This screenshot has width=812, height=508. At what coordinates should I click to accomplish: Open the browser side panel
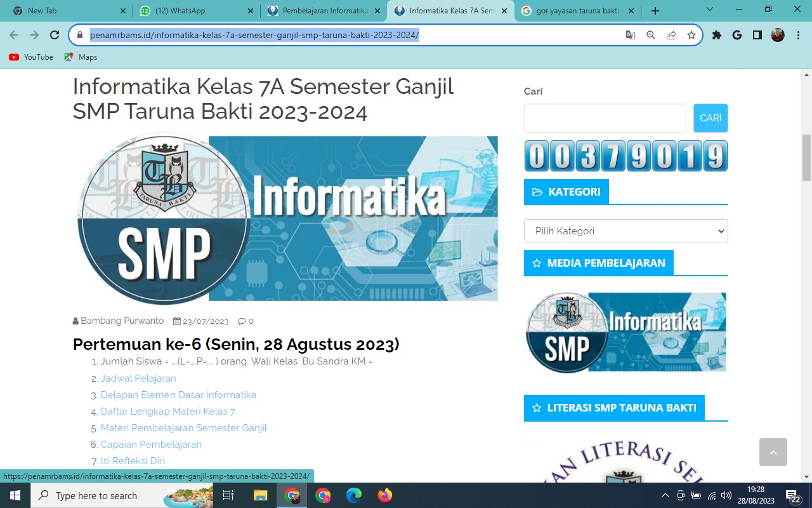757,36
